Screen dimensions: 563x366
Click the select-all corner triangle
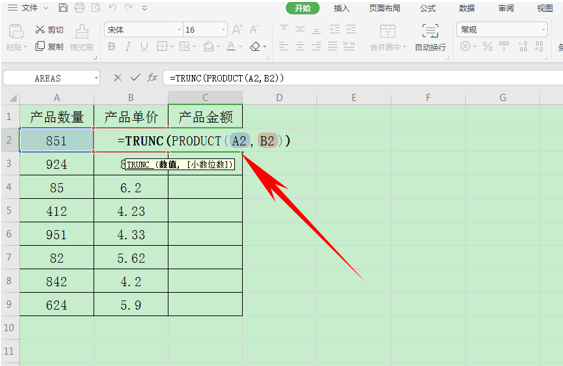tap(13, 98)
